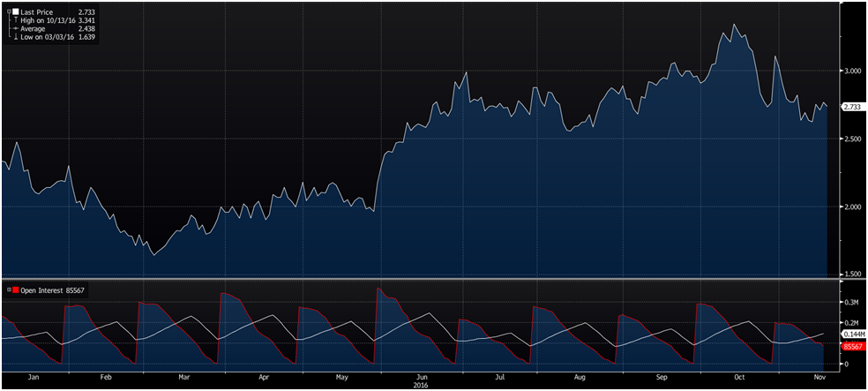Click the Low marker icon in legend
868x391 pixels.
(16, 36)
